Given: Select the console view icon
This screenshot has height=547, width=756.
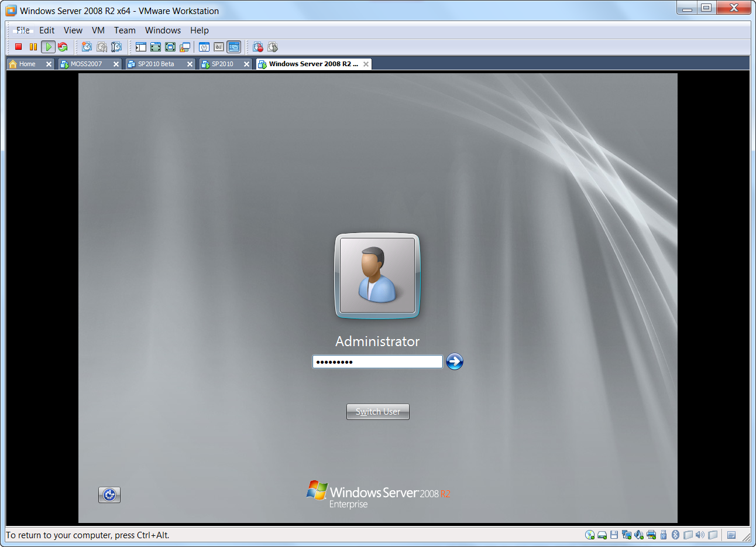Looking at the screenshot, I should click(x=233, y=47).
